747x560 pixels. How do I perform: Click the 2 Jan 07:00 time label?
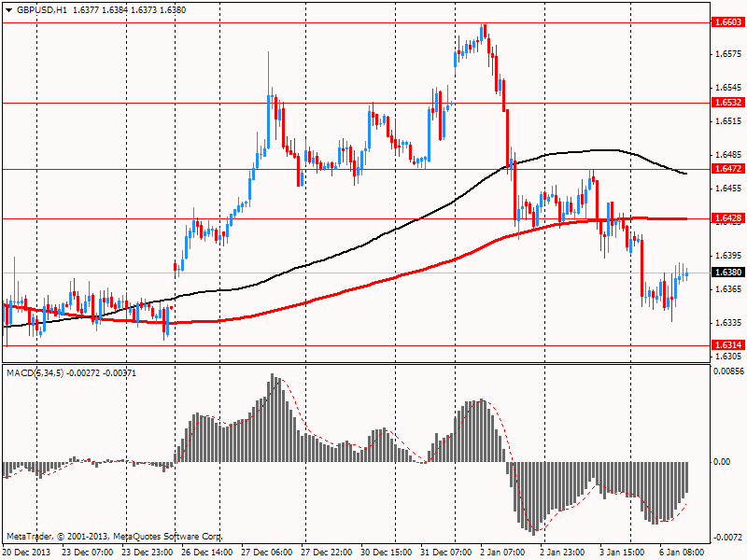coord(504,553)
